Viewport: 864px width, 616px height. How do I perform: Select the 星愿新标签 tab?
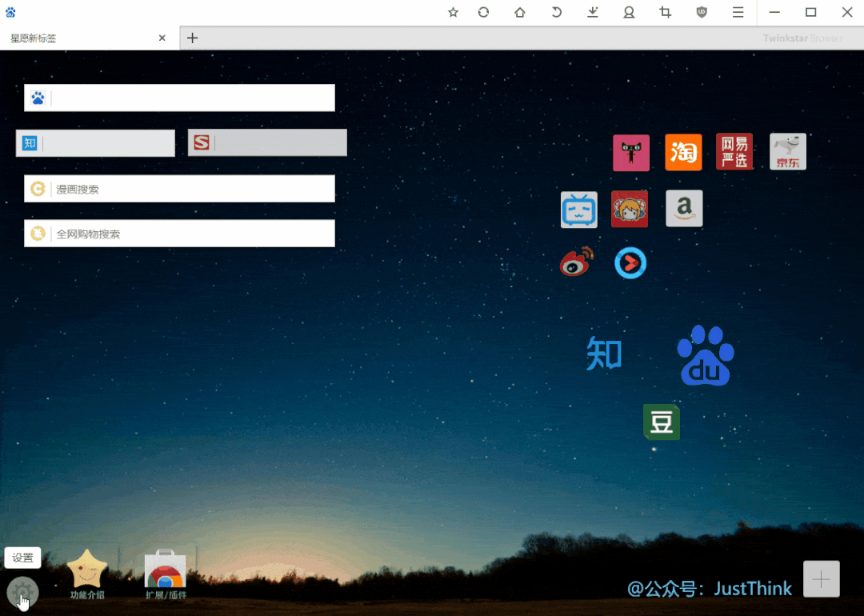tap(90, 38)
